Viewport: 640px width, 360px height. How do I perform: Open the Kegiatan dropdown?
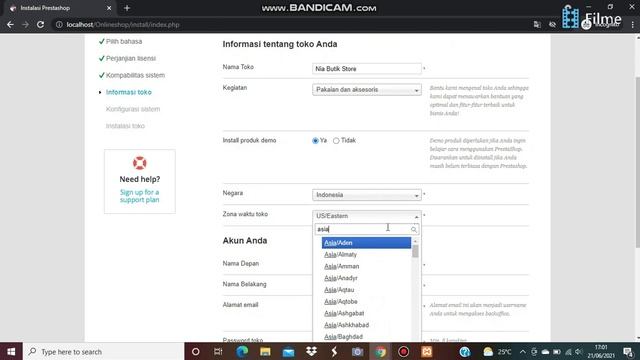coord(367,90)
